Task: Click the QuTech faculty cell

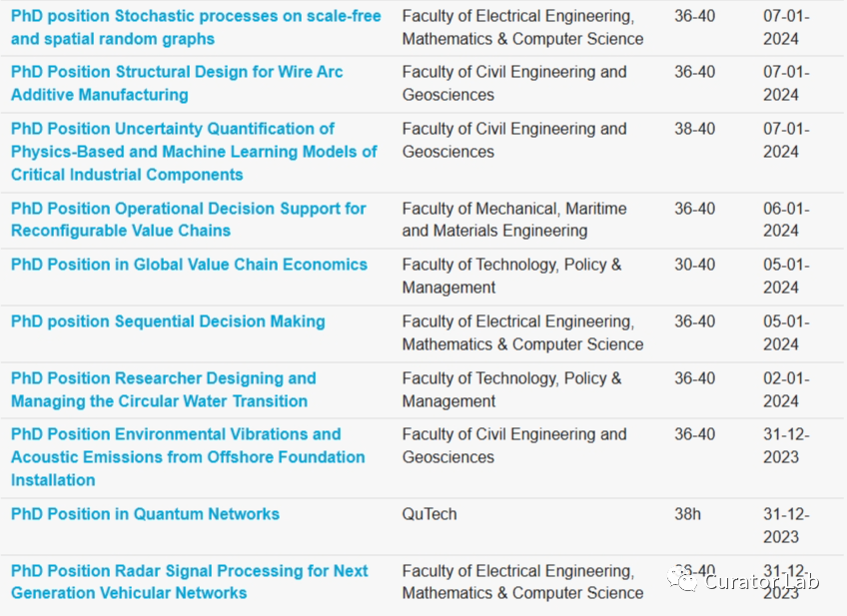Action: [429, 514]
